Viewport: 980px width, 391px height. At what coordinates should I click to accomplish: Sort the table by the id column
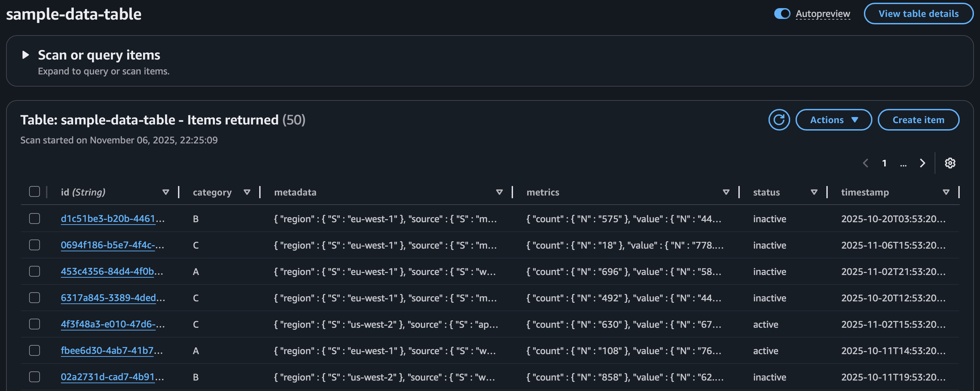[x=166, y=192]
